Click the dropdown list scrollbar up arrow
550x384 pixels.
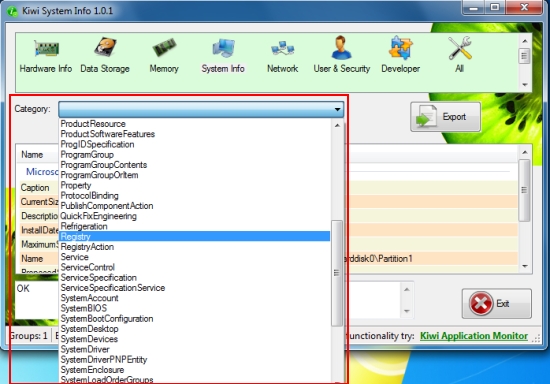(337, 126)
